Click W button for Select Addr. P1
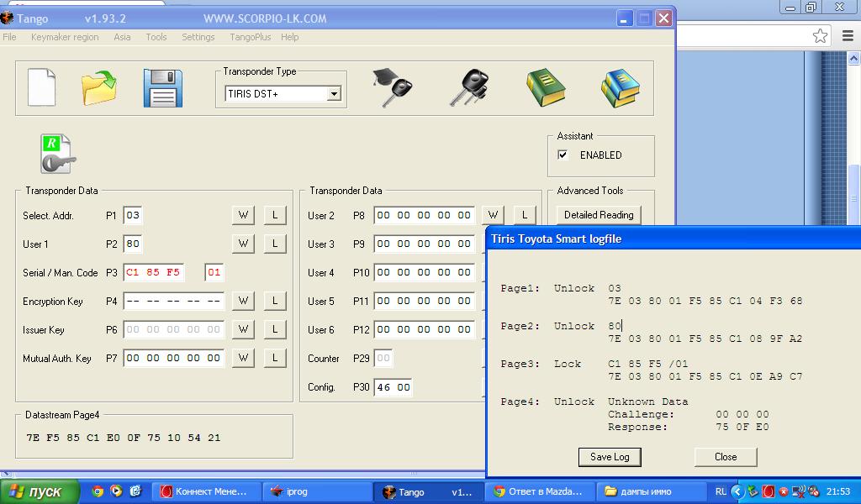 243,215
